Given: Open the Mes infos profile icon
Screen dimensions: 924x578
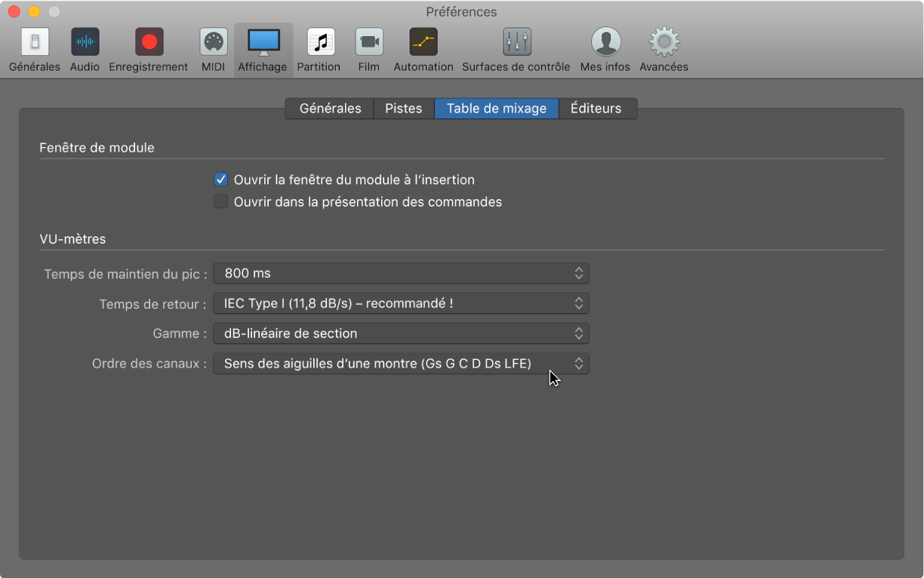Looking at the screenshot, I should [605, 42].
